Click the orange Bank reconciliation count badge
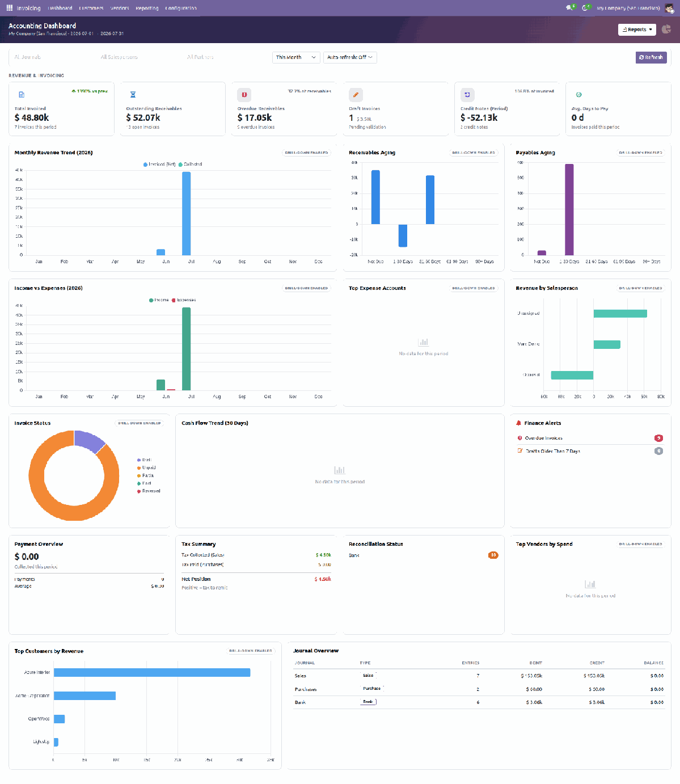This screenshot has width=680, height=784. 493,555
